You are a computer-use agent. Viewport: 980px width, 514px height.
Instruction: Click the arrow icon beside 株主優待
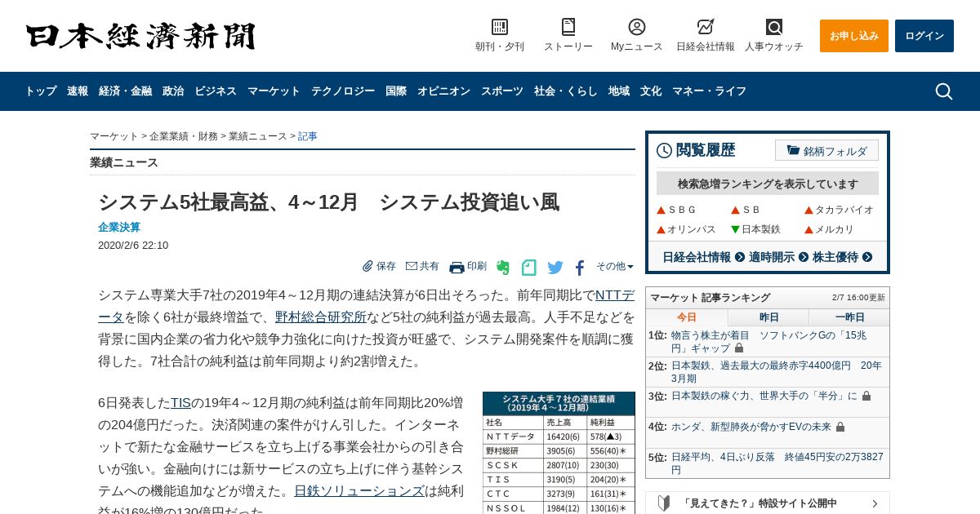tap(867, 257)
